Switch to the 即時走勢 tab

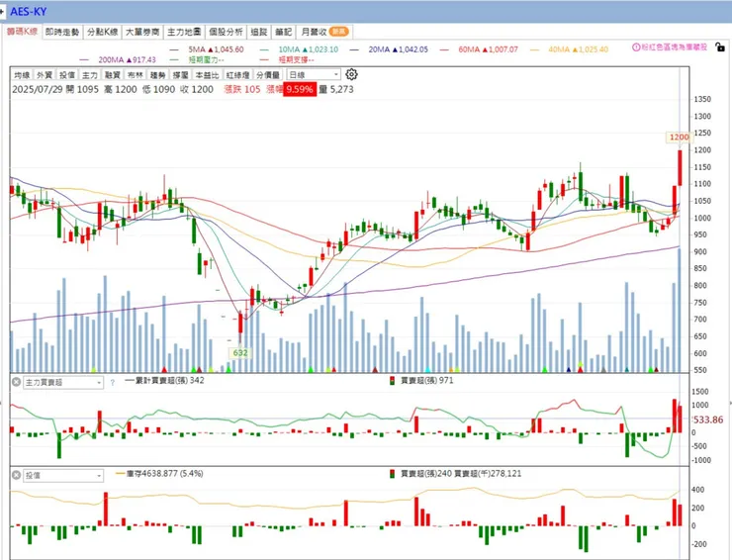pyautogui.click(x=62, y=32)
